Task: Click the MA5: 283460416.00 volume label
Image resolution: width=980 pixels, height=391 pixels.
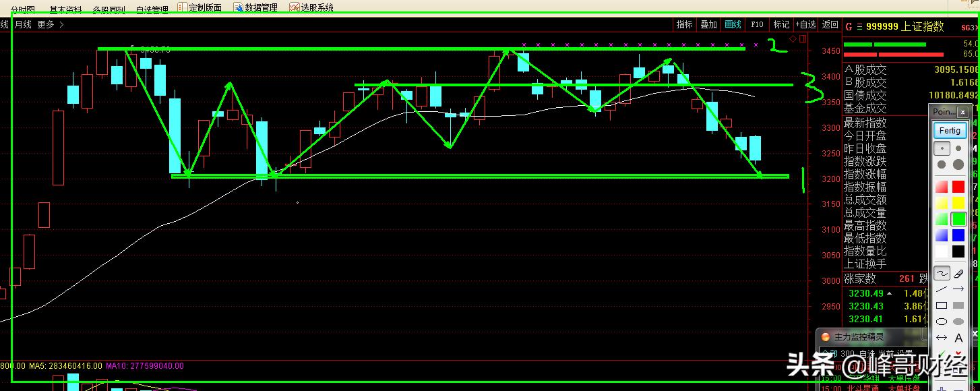Action: point(65,366)
